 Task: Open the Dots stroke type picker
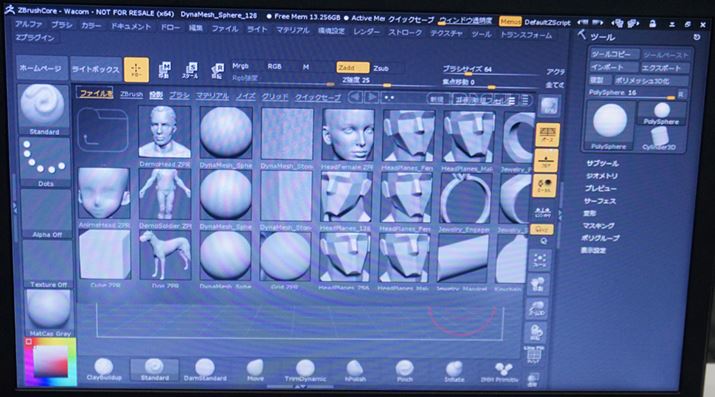click(x=45, y=161)
